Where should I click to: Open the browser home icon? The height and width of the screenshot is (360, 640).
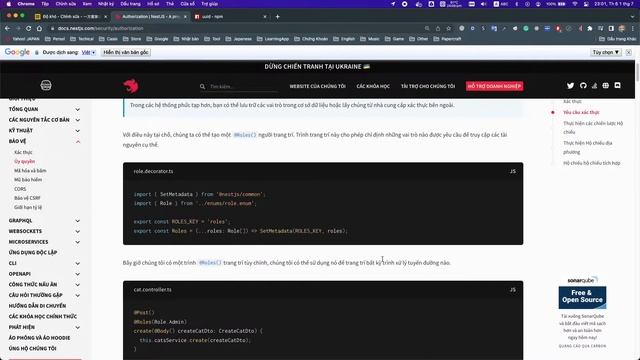39,28
